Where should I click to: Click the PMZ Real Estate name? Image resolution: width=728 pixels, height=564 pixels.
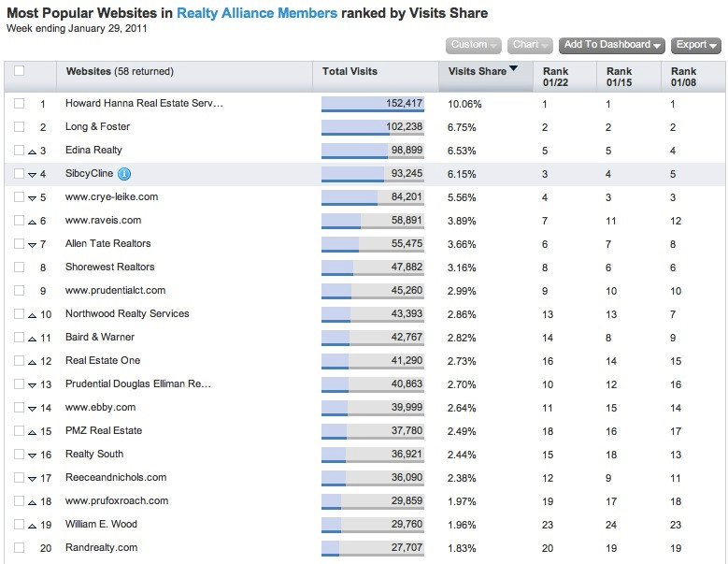[x=104, y=430]
